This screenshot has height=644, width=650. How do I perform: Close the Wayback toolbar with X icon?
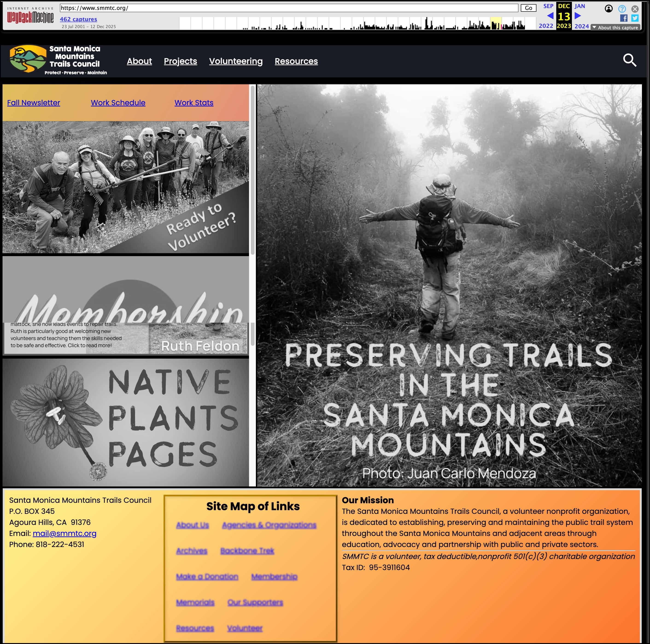coord(635,9)
